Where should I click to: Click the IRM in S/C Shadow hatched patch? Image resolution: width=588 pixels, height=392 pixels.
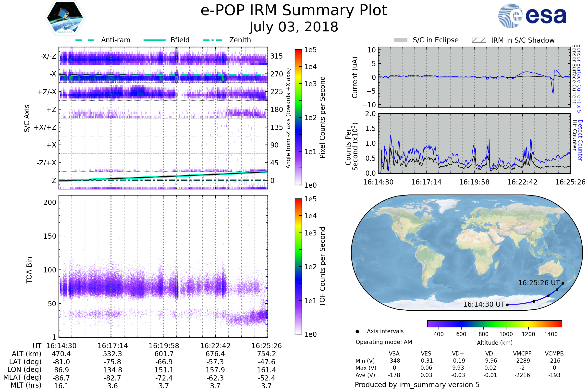pos(479,40)
